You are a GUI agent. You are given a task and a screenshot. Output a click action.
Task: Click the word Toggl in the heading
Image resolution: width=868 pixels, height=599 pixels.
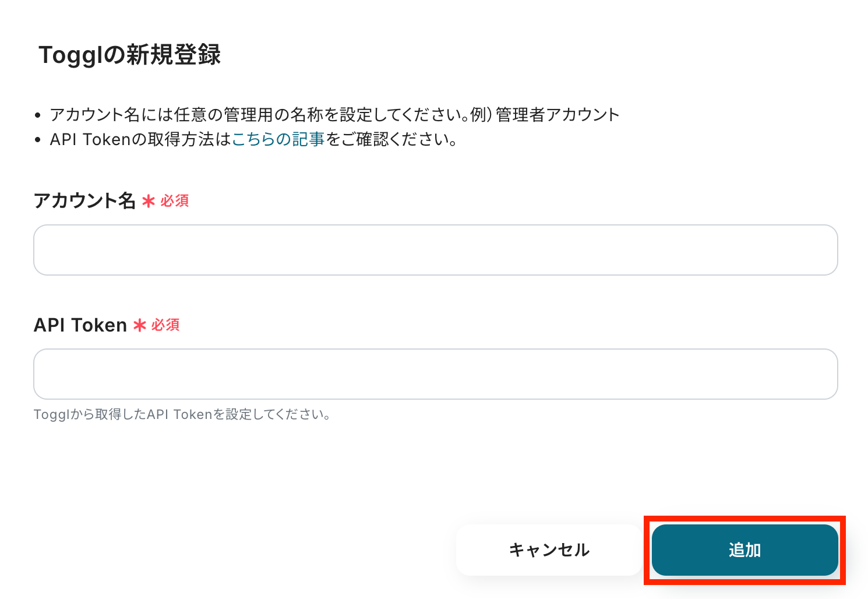click(x=73, y=55)
